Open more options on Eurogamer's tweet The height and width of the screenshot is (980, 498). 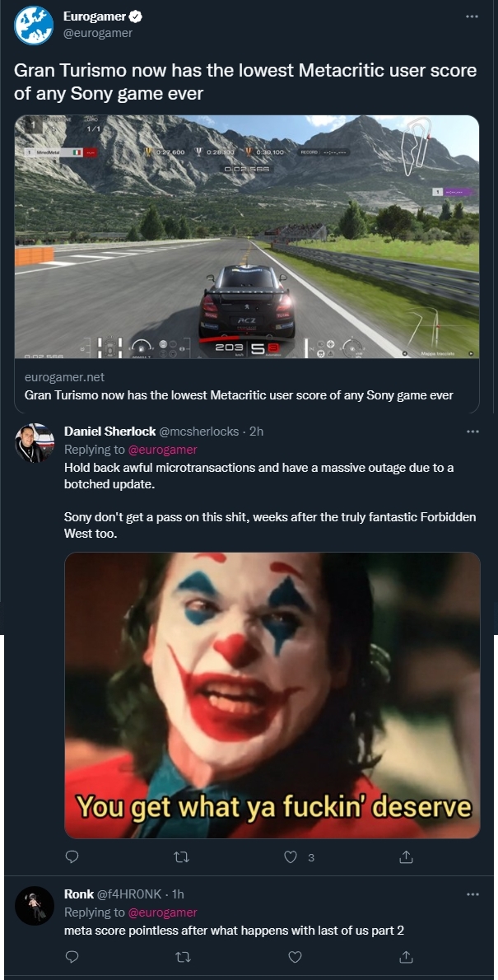click(471, 16)
